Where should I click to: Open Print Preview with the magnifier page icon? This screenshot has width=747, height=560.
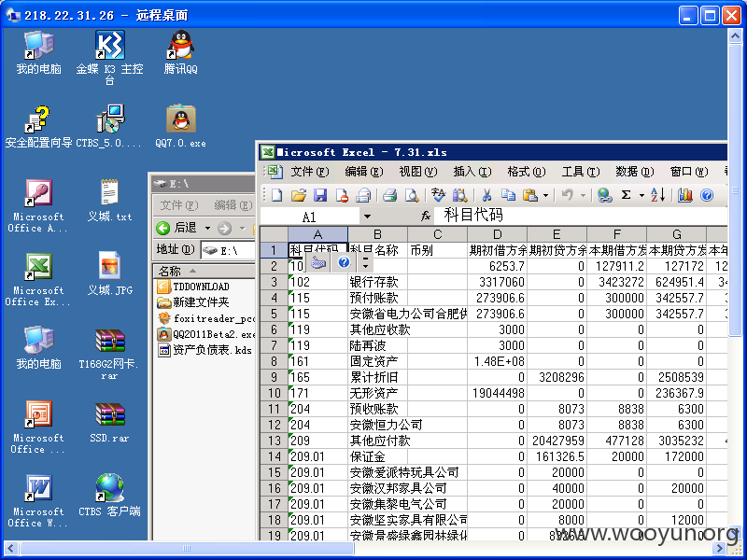(x=412, y=195)
